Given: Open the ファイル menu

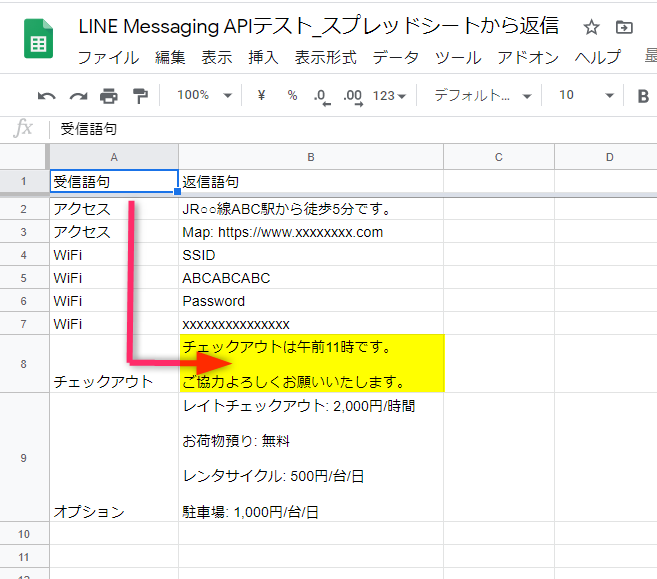Looking at the screenshot, I should [109, 57].
